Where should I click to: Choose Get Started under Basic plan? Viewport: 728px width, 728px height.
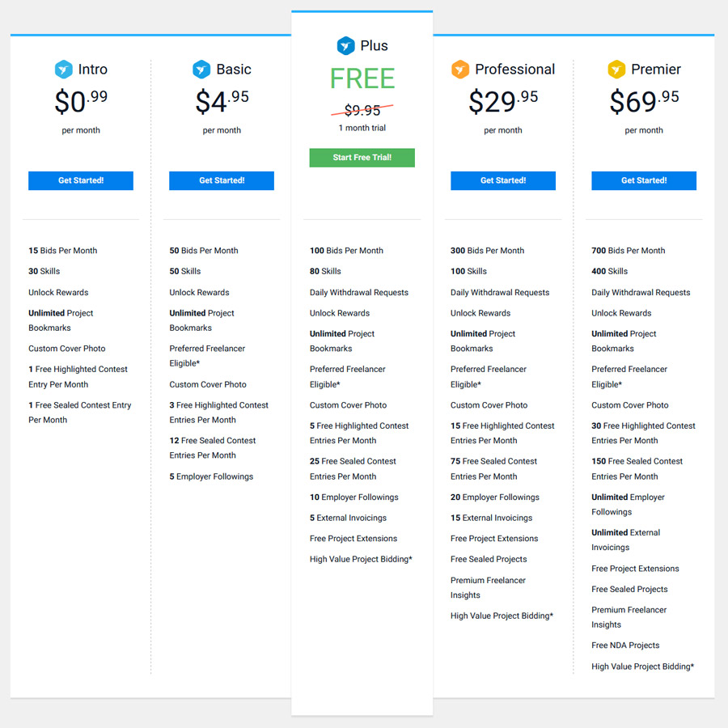click(x=222, y=180)
